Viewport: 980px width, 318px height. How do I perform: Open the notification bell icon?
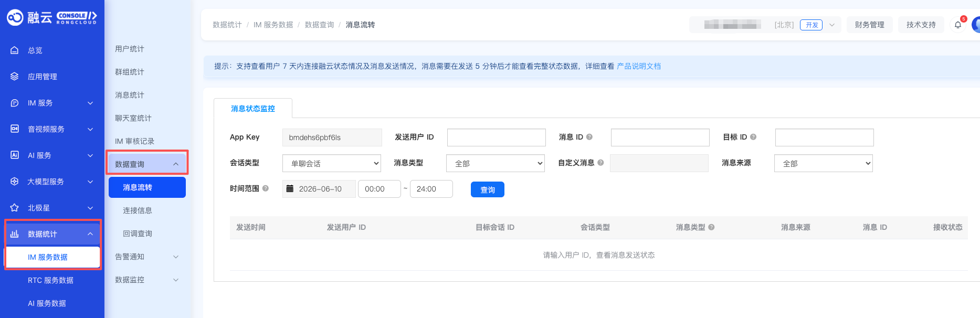pyautogui.click(x=958, y=25)
